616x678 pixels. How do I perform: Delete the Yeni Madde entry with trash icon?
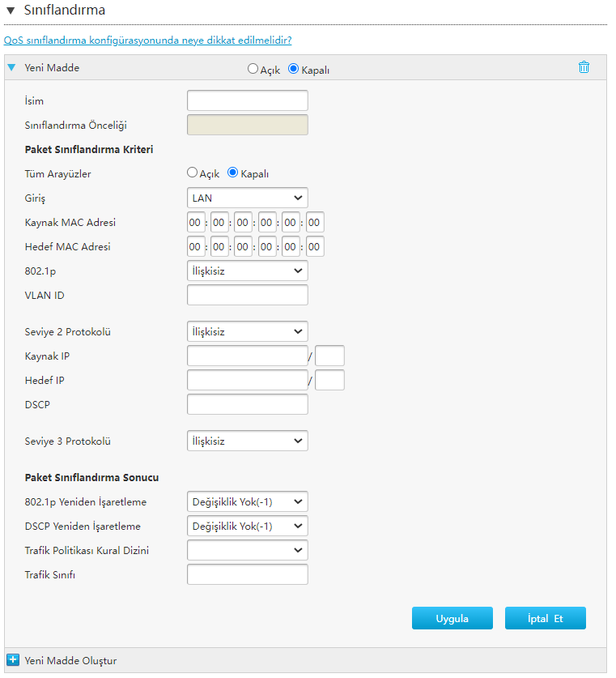pos(584,67)
